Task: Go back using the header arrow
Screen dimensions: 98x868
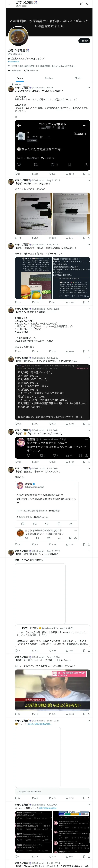Action: (x=9, y=4)
